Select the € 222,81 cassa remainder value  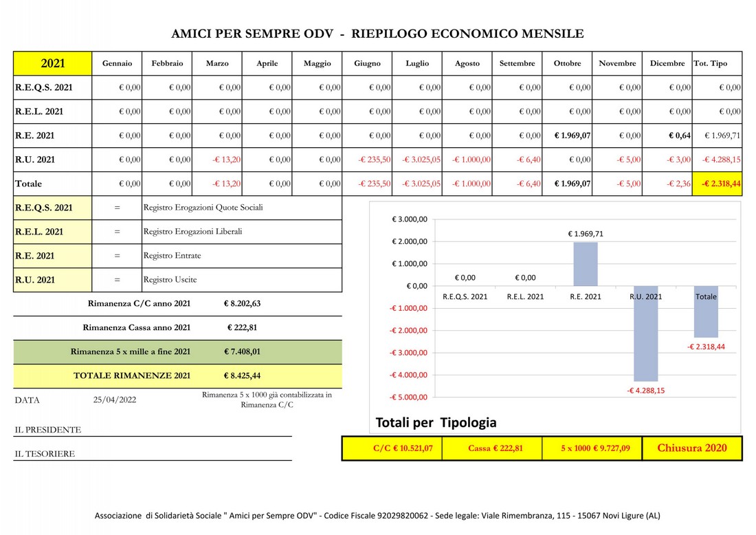coord(242,327)
